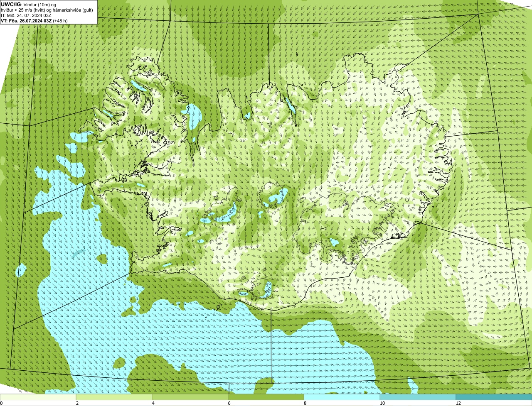This screenshot has width=532, height=406.
Task: Click the '10' tick label under color bar
Action: point(382,403)
